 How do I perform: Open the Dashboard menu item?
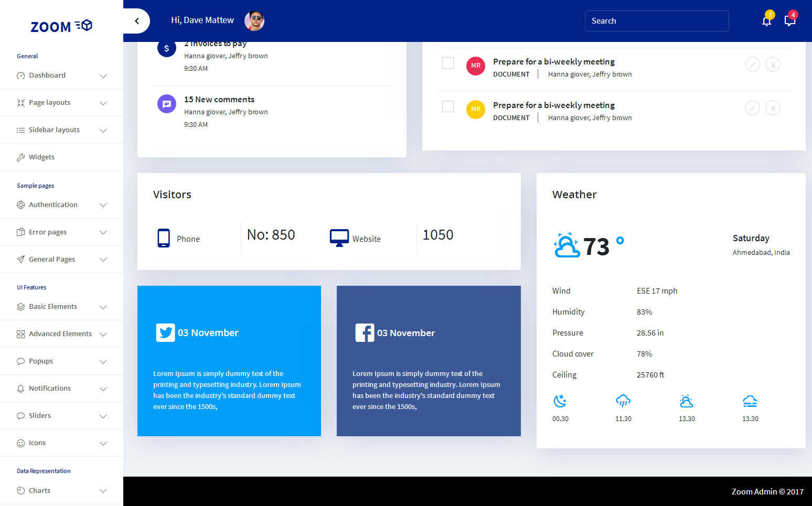click(61, 76)
